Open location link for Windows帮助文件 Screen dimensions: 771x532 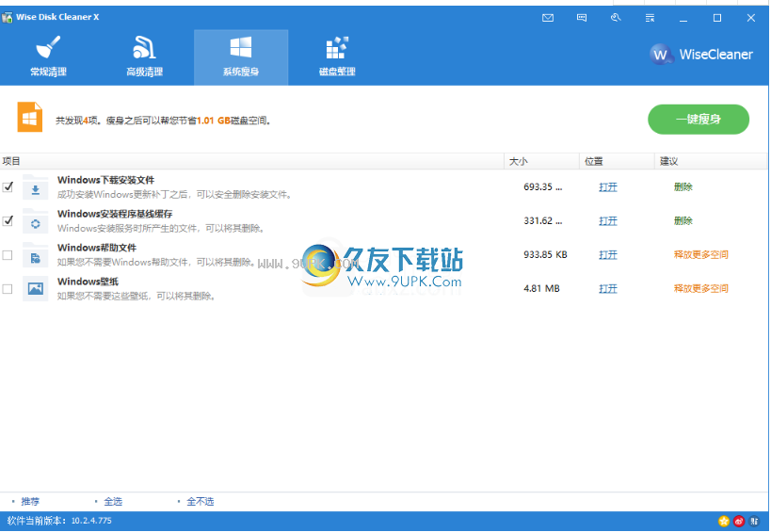608,254
